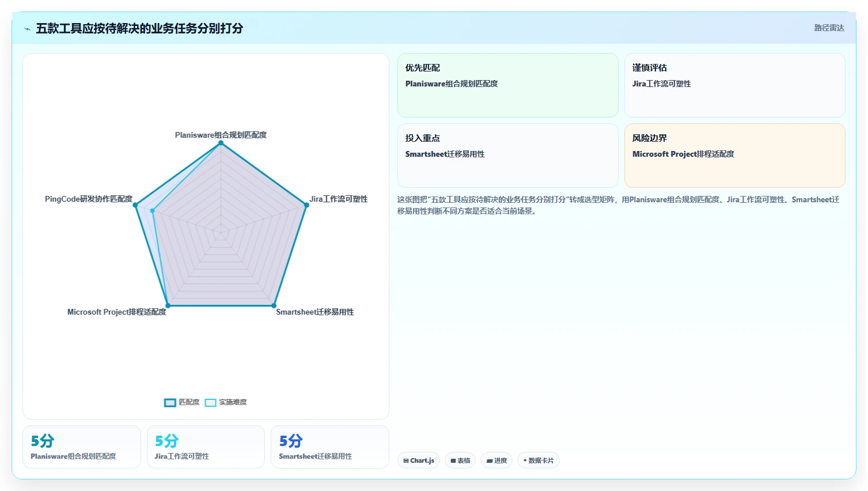Viewport: 868px width, 491px height.
Task: Click the title 五款工具应按待解决的业务任务分别打分
Action: [139, 28]
